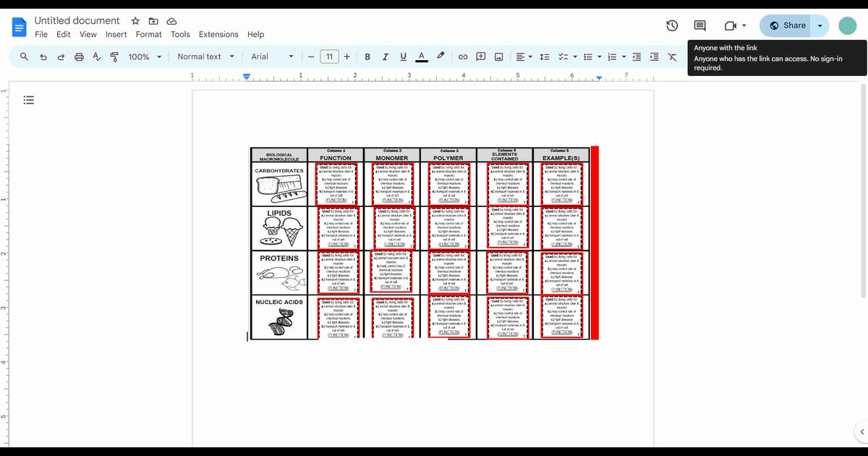Click the MONOMER column header

[x=391, y=158]
